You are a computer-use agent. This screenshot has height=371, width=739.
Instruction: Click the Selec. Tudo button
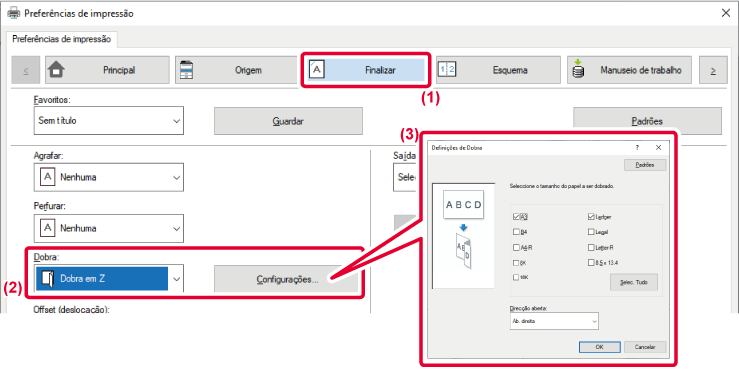point(633,282)
